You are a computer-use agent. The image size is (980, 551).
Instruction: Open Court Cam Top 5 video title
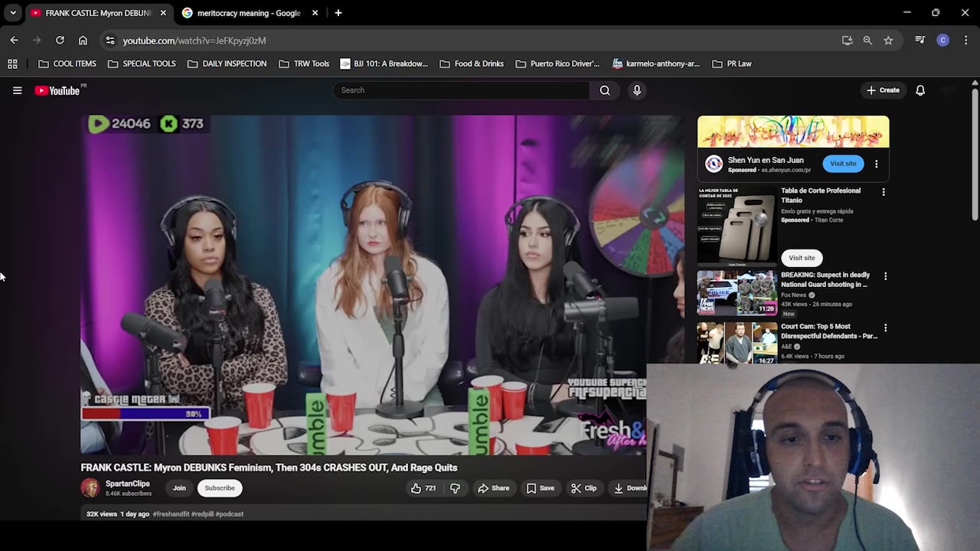(829, 331)
